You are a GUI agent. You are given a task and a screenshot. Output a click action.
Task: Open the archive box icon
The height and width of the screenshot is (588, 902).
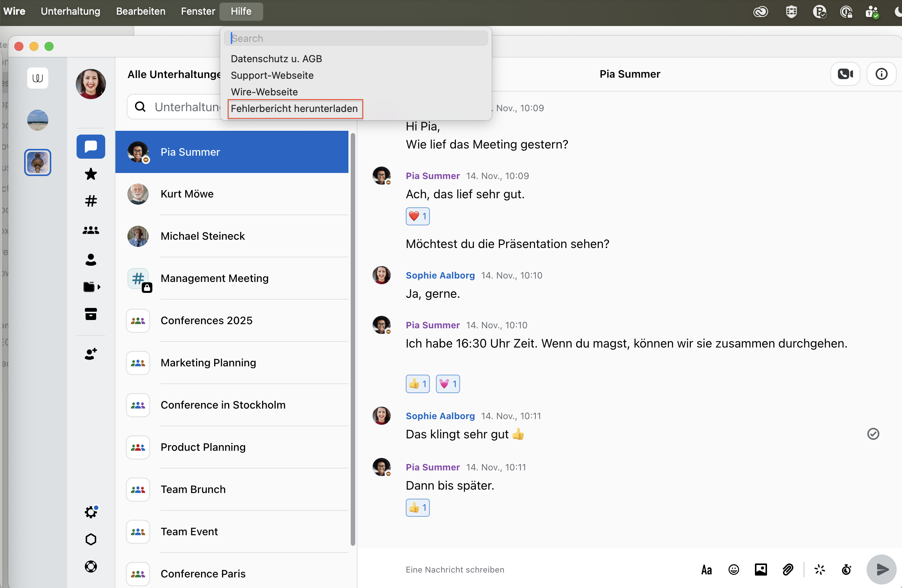[x=91, y=314]
